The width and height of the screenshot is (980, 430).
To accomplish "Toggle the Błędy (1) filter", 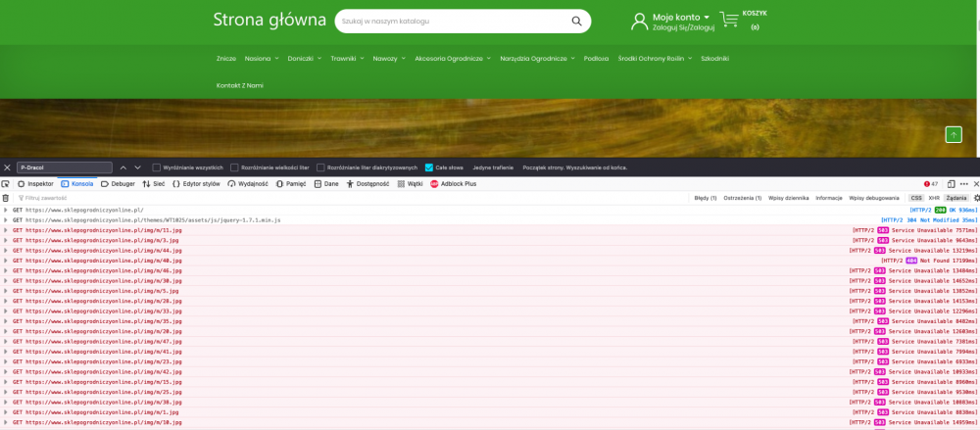I will [x=705, y=198].
